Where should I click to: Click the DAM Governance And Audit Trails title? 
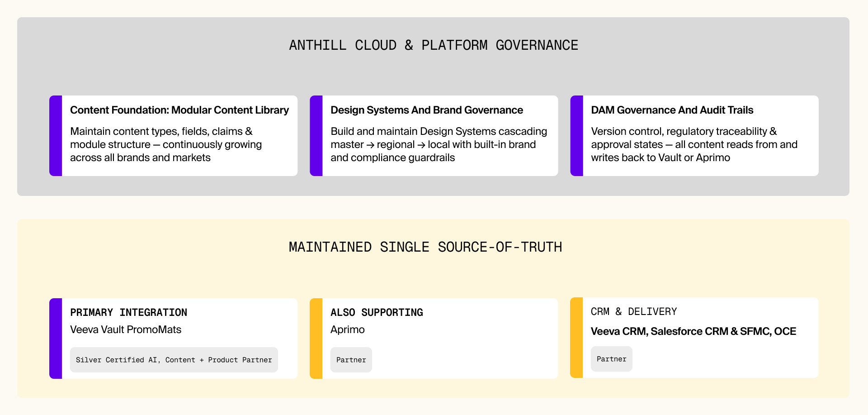point(672,110)
